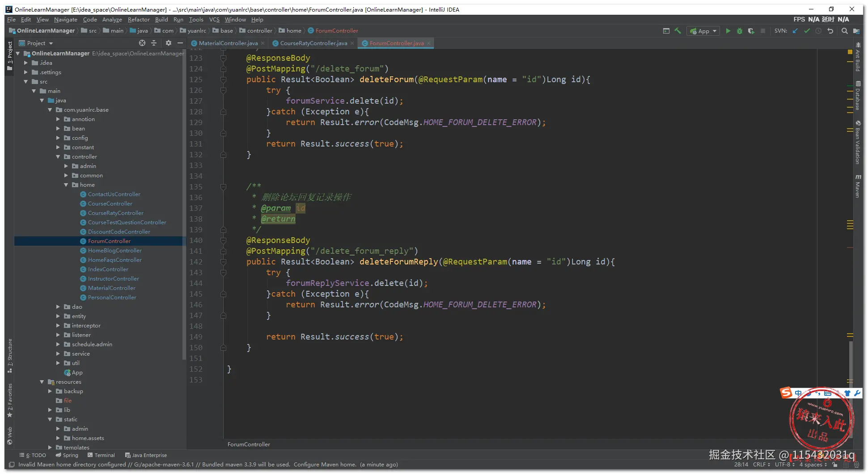Click the Project panel vertical scrollbar
Image resolution: width=868 pixels, height=474 pixels.
(184, 204)
